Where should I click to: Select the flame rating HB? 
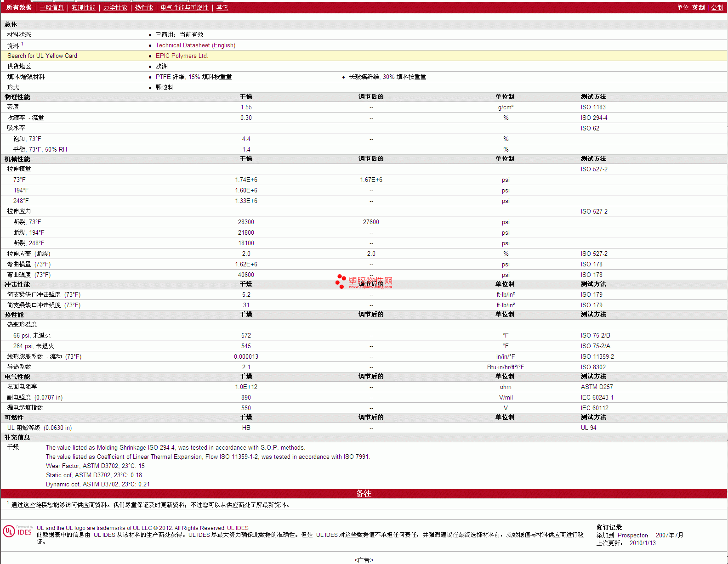246,428
